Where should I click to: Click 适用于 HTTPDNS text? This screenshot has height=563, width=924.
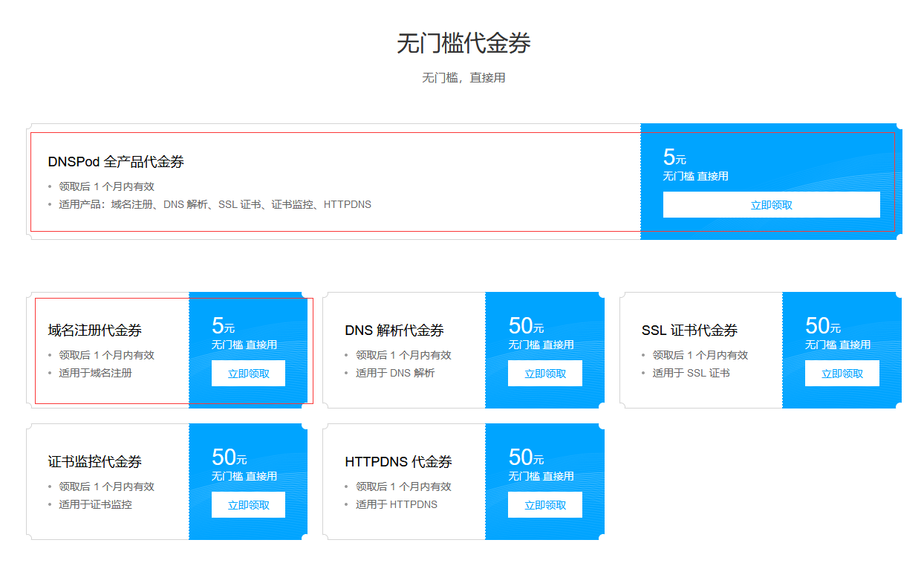point(397,504)
